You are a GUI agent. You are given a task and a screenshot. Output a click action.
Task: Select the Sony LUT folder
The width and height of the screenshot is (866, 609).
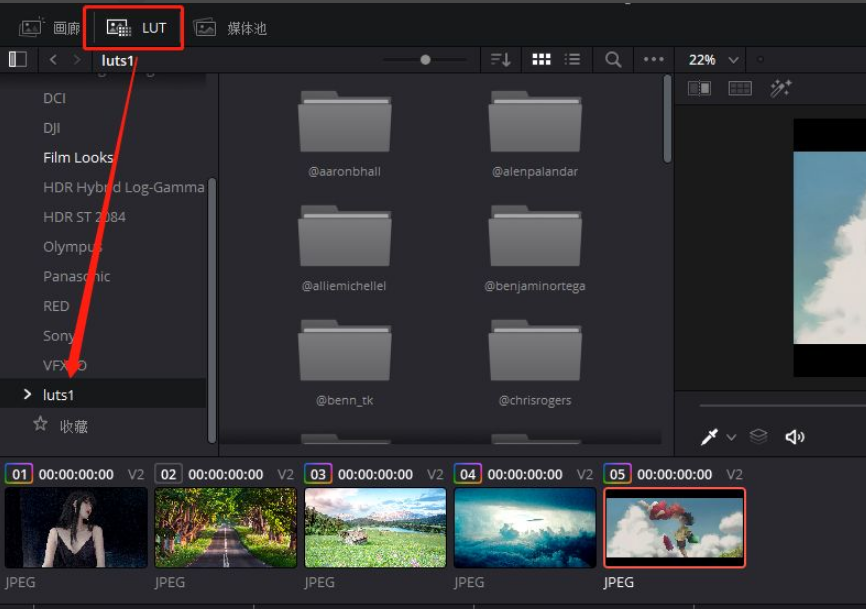pos(58,336)
